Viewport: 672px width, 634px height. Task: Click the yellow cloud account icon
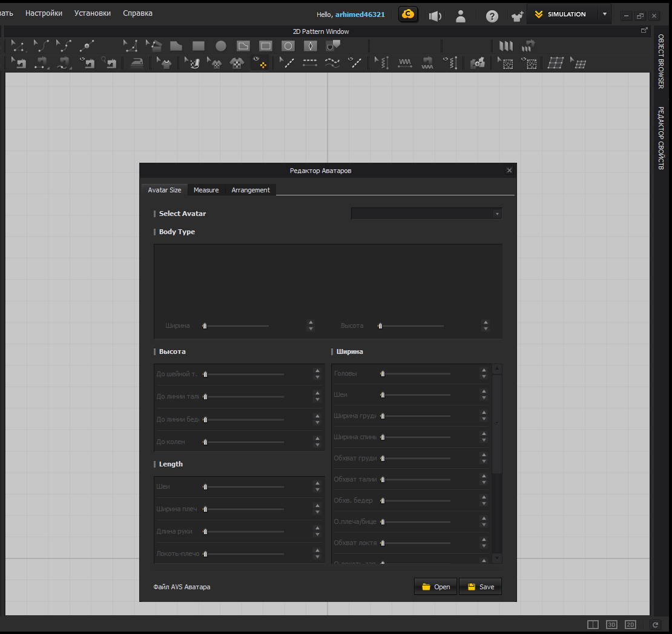[409, 15]
